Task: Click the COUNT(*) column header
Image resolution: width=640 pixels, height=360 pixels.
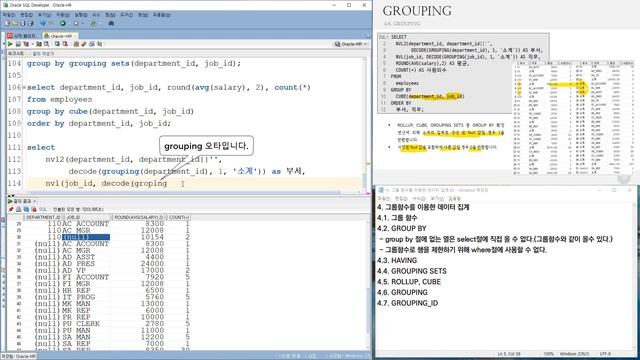Action: pyautogui.click(x=178, y=217)
